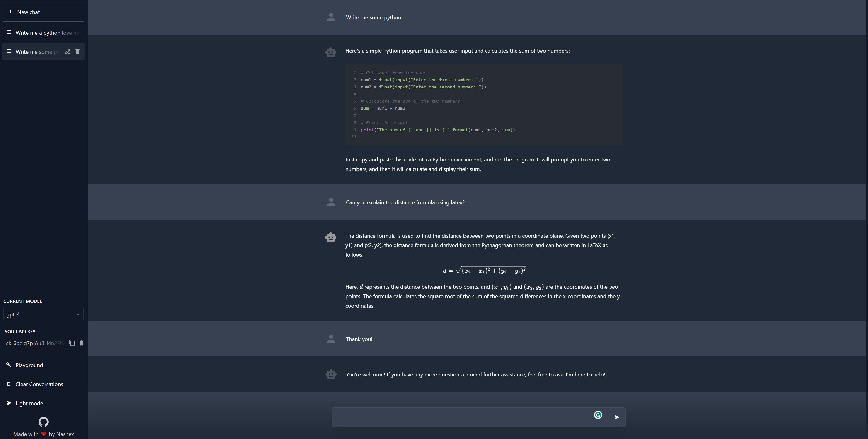Open the Playground page
Screen dimensions: 868x439
tap(29, 365)
